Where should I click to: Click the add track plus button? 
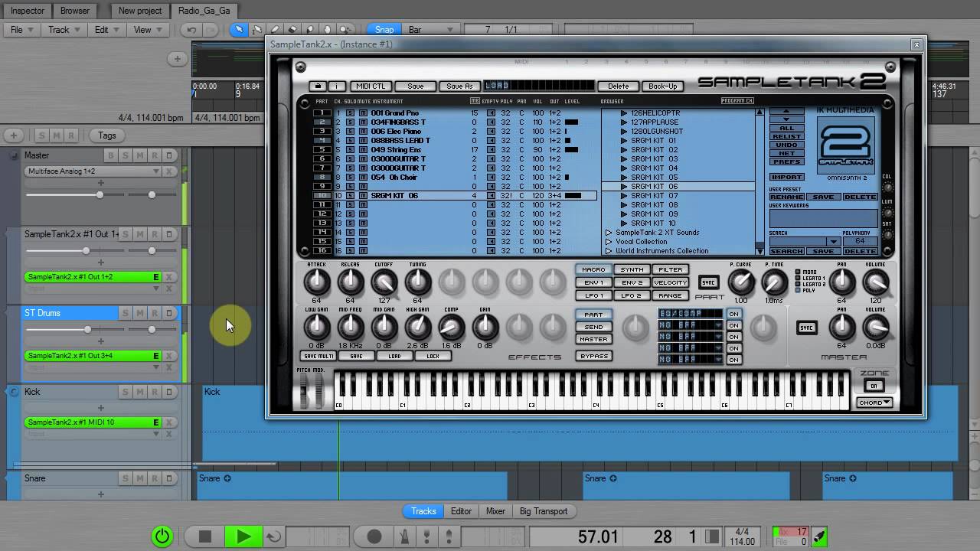point(13,135)
